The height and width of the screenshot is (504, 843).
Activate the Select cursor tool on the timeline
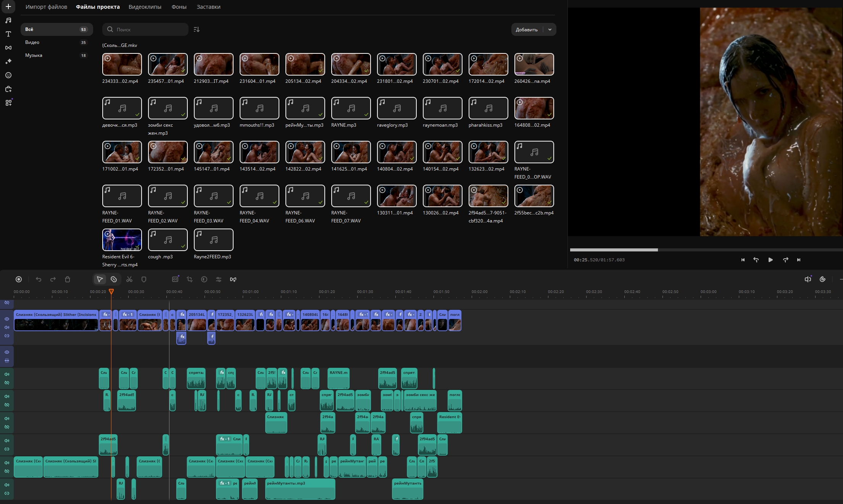coord(100,279)
